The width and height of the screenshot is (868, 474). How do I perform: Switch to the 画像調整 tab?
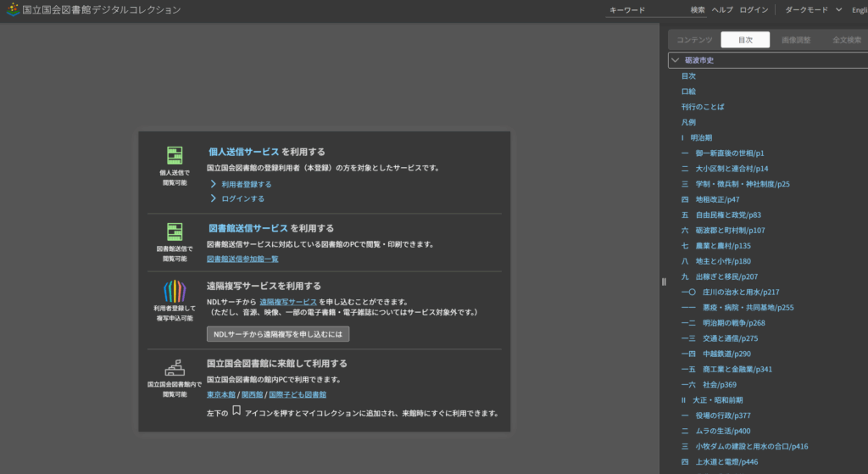[795, 40]
